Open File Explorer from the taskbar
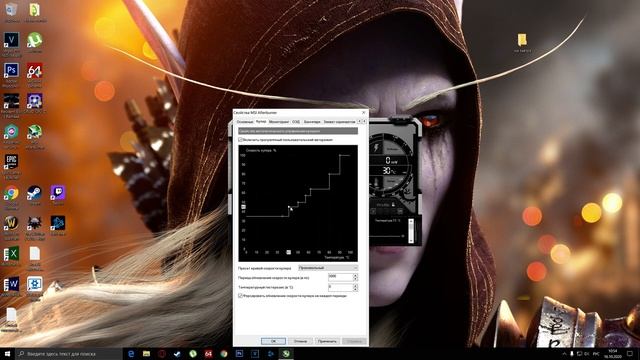 pos(147,354)
